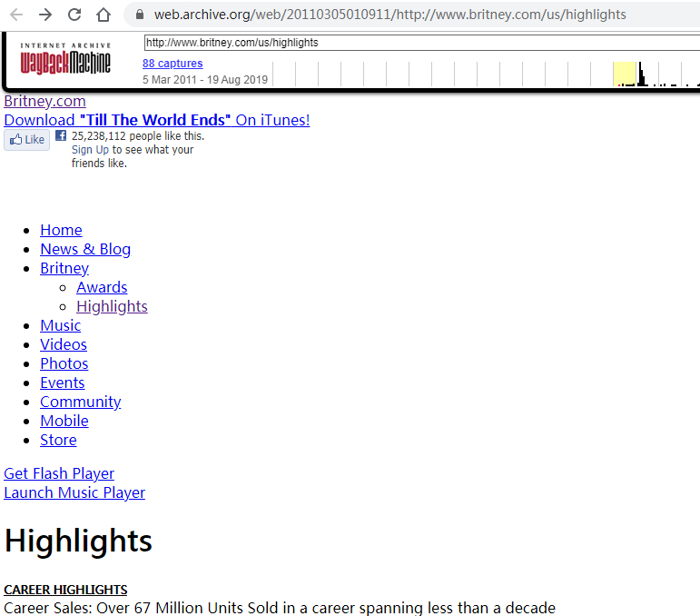This screenshot has width=700, height=616.
Task: Click the '25,238,112 people like this' text
Action: point(138,135)
